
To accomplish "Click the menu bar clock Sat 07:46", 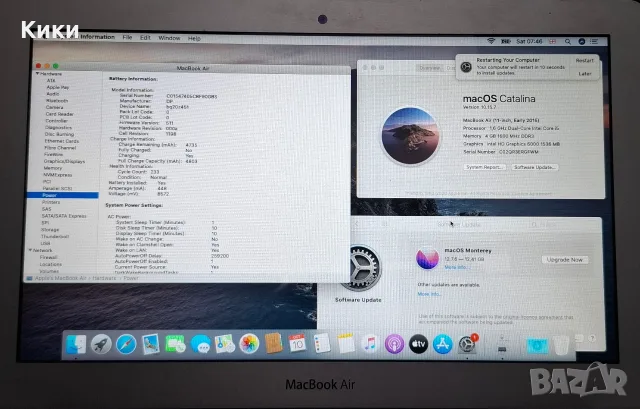I will [x=529, y=41].
